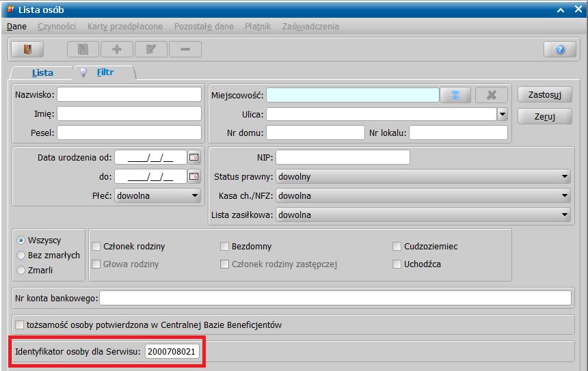Click the Nr lokalu input field

click(x=458, y=133)
